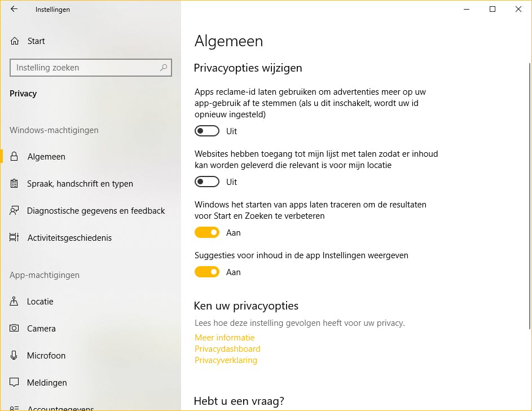
Task: Click the Locatie icon
Action: coord(15,302)
